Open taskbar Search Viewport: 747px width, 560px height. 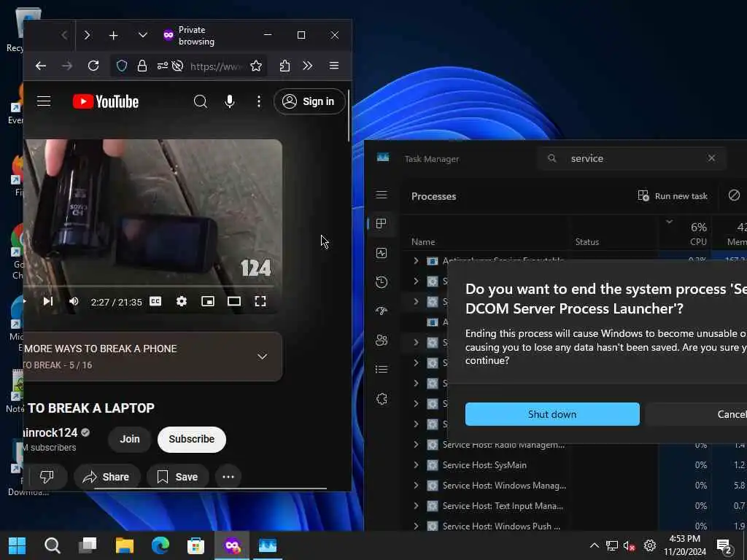click(x=53, y=545)
